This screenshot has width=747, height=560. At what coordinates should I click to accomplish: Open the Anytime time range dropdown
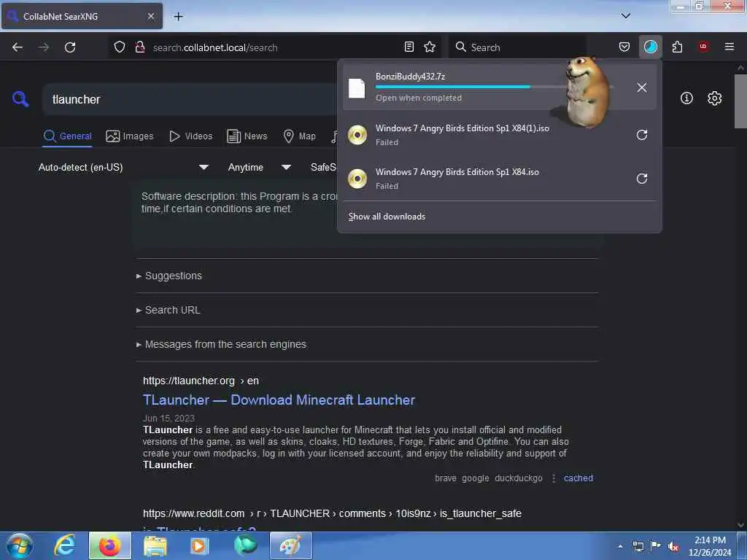click(x=260, y=167)
